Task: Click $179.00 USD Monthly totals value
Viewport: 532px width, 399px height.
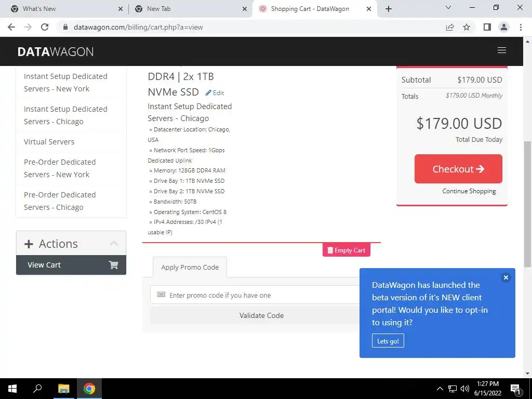Action: coord(474,96)
